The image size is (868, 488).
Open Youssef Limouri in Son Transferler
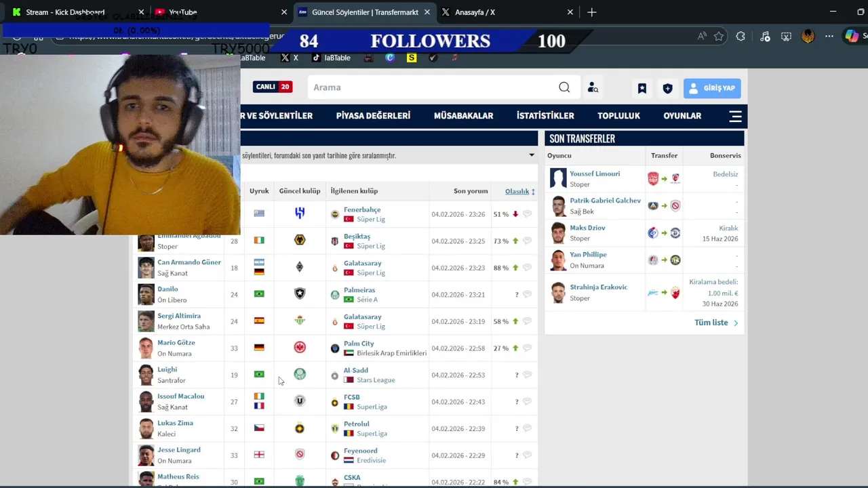595,174
